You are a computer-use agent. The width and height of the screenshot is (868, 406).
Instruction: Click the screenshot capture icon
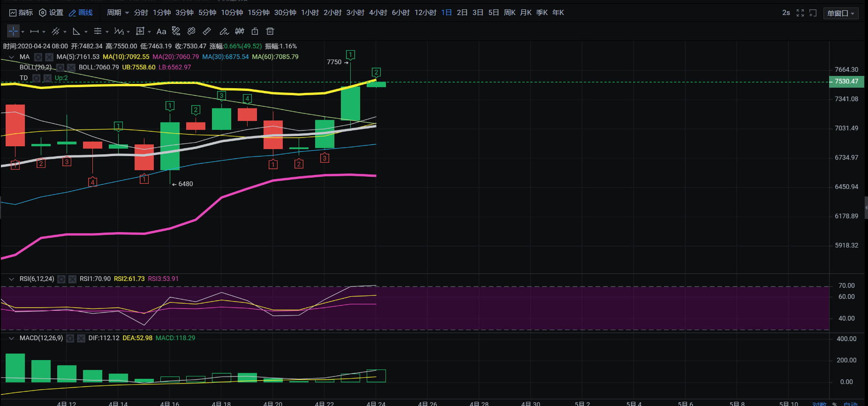point(813,13)
